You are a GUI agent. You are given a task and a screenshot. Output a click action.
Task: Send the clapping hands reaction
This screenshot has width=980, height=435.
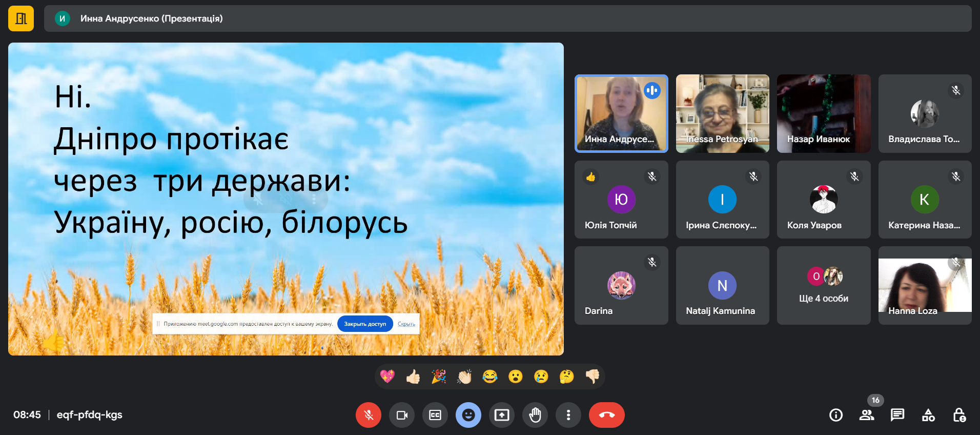(464, 377)
